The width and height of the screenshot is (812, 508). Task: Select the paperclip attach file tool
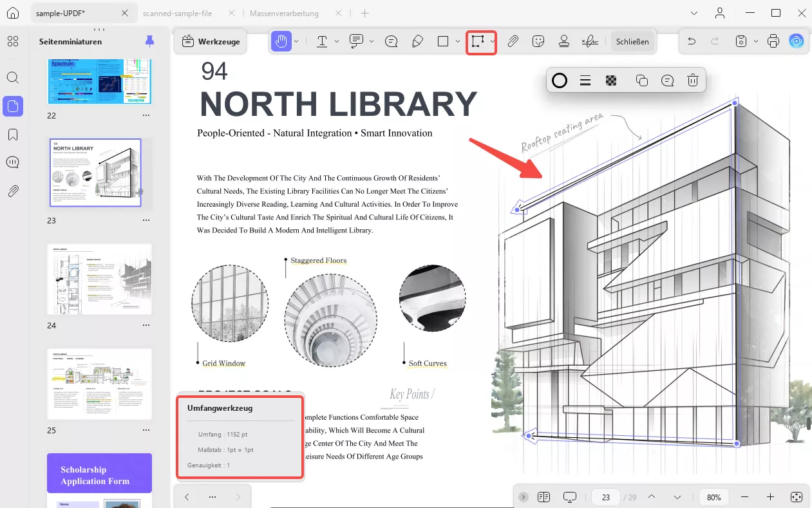click(x=513, y=41)
